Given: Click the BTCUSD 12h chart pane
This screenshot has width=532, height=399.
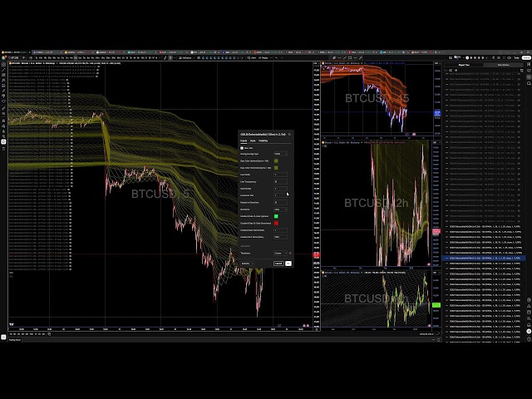Looking at the screenshot, I should tap(376, 203).
